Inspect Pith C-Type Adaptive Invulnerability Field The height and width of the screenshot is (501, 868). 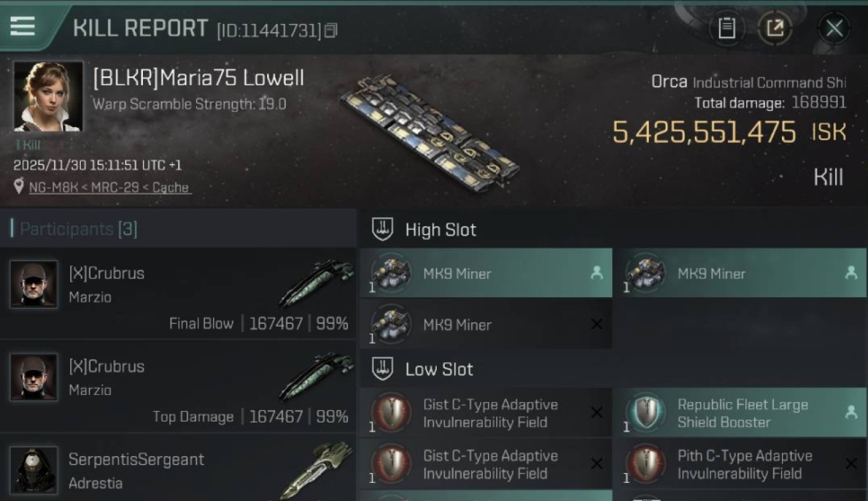pyautogui.click(x=739, y=465)
